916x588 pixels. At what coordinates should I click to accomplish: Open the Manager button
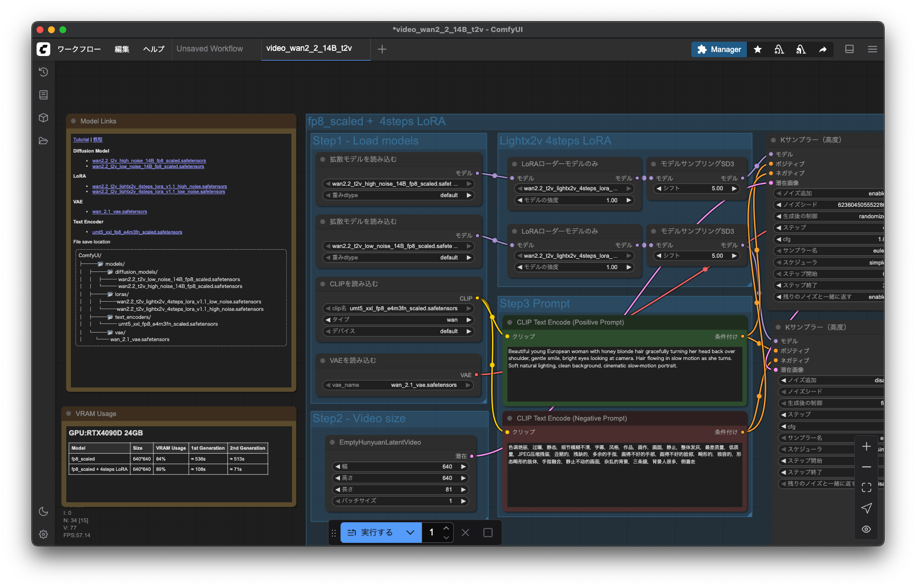719,50
